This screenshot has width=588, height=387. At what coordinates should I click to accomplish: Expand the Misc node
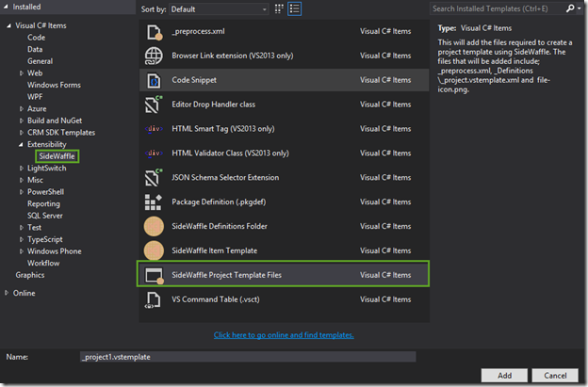(22, 180)
